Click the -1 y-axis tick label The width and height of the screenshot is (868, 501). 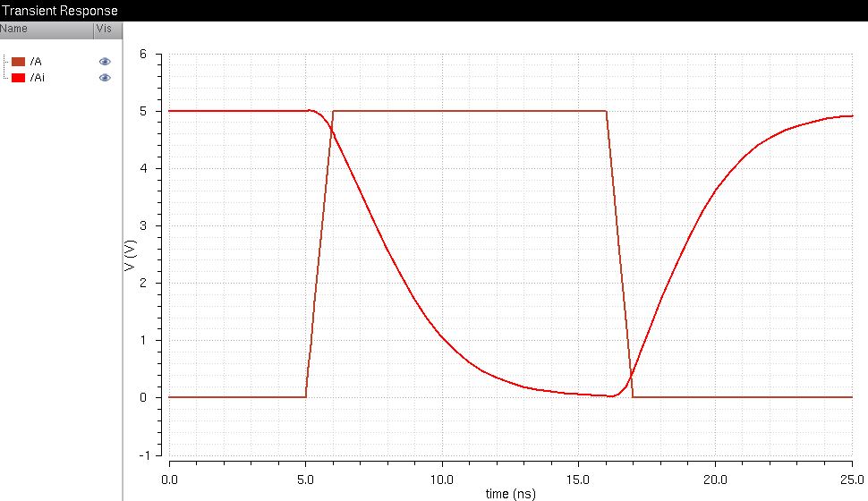click(144, 455)
